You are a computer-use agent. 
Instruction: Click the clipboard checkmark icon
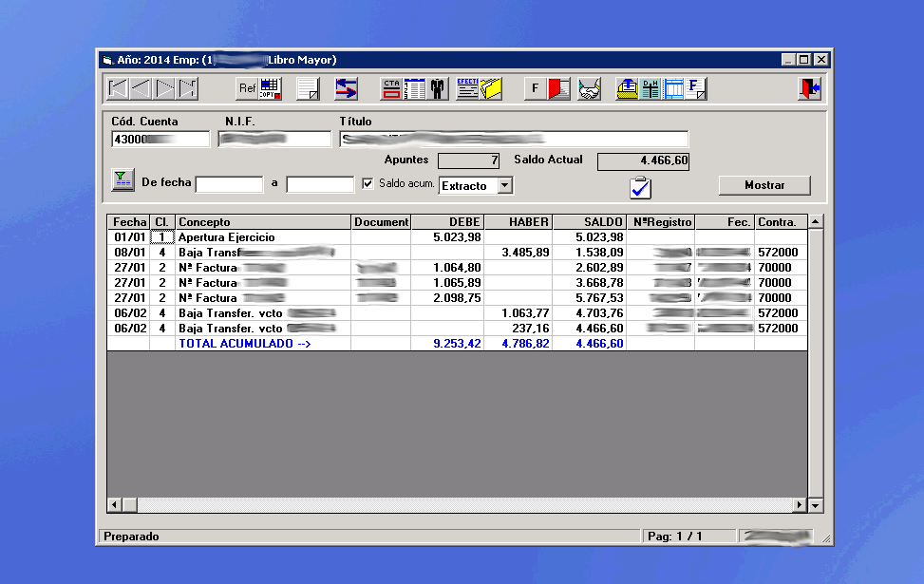click(x=641, y=187)
